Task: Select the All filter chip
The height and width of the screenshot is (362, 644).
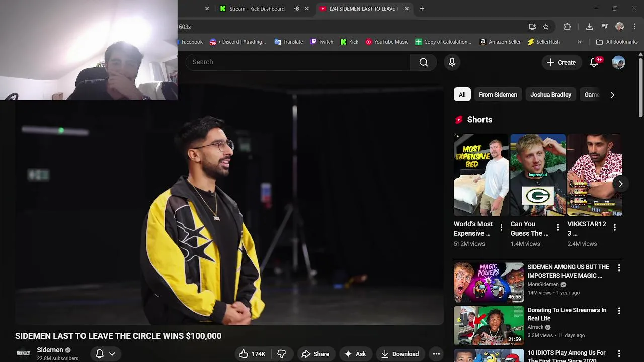Action: [x=462, y=95]
